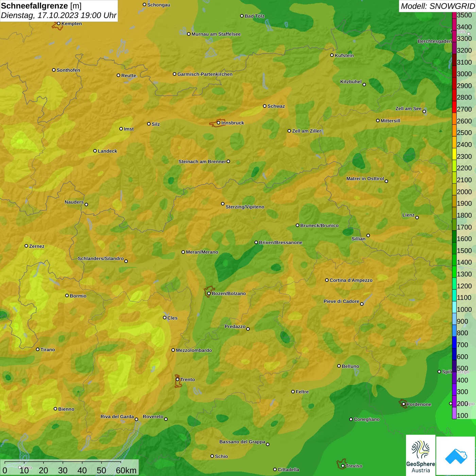Click the "Bozen/Bolzano" city label

pyautogui.click(x=229, y=293)
